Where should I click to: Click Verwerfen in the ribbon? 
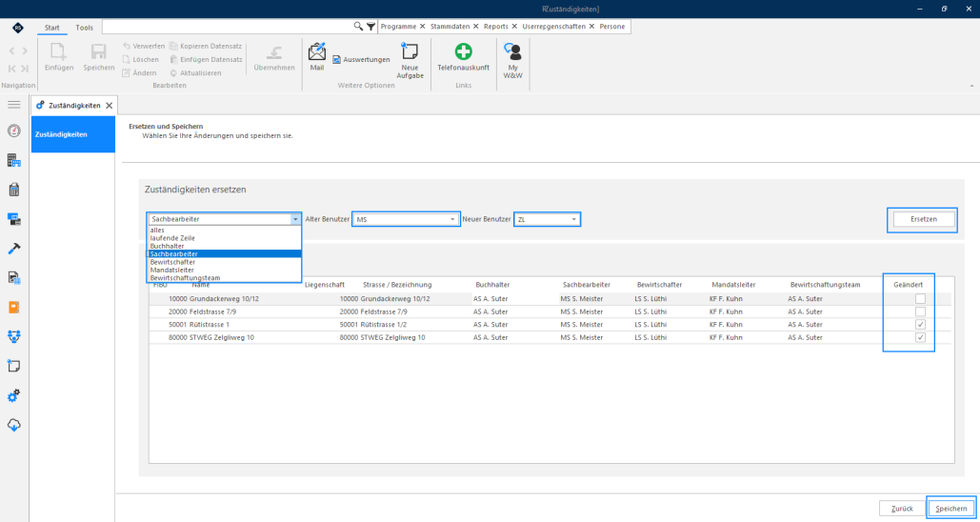[144, 47]
